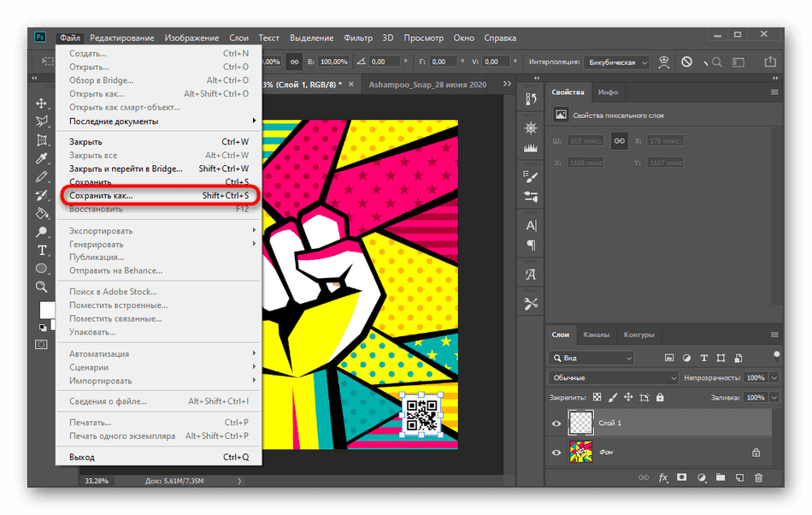
Task: Toggle lock image pixels brush icon
Action: 613,398
